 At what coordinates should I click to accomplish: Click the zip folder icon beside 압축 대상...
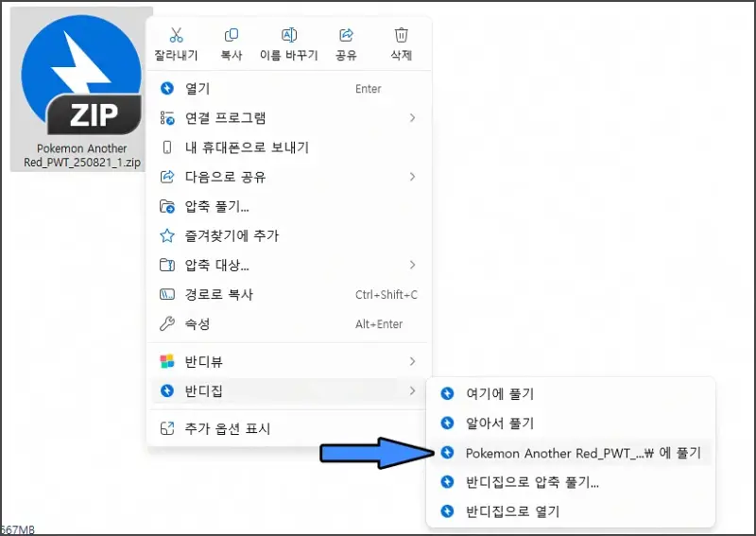167,265
